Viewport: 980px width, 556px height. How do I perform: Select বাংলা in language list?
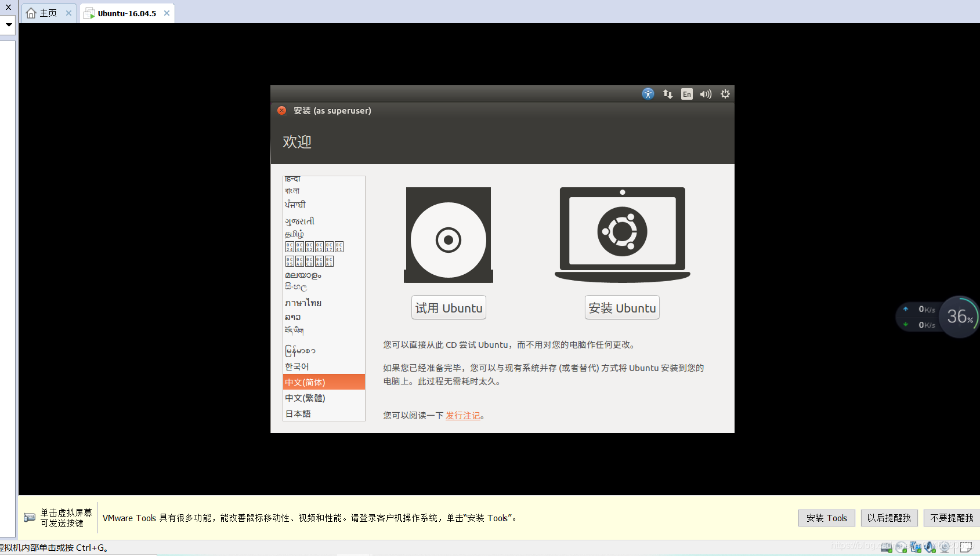pyautogui.click(x=324, y=191)
